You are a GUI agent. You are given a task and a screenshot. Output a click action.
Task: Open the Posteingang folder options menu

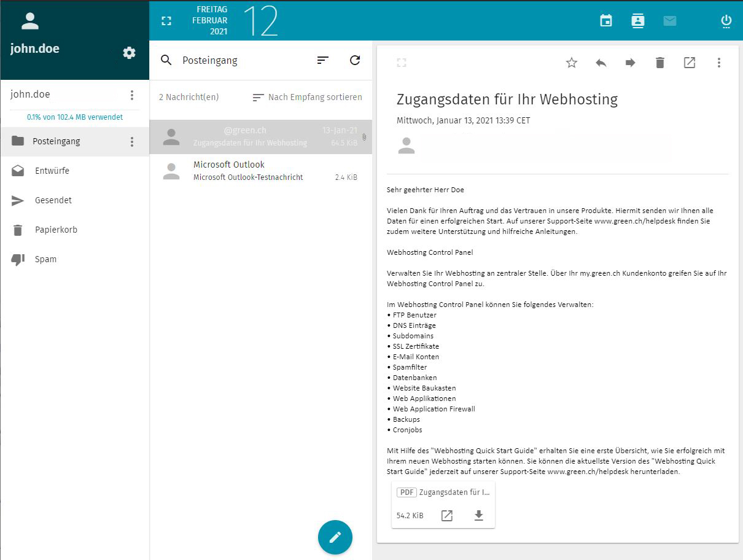pos(131,141)
